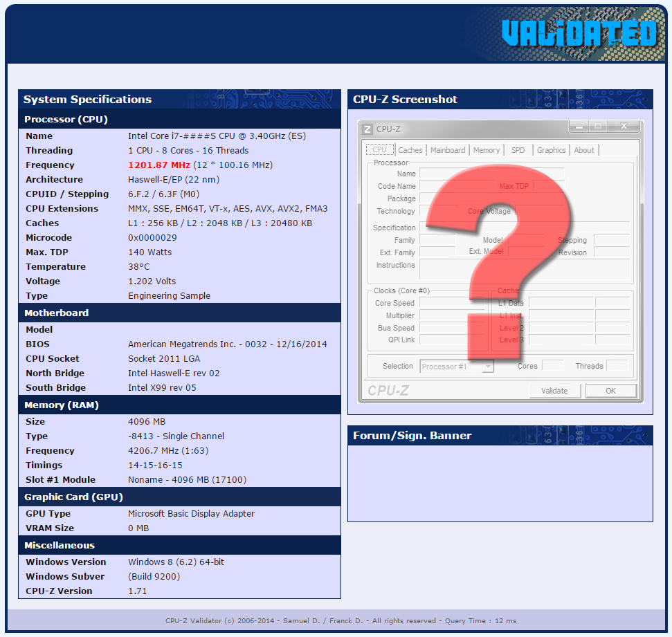This screenshot has width=672, height=637.
Task: Click 'Socket 2011 LGA' value
Action: click(164, 359)
